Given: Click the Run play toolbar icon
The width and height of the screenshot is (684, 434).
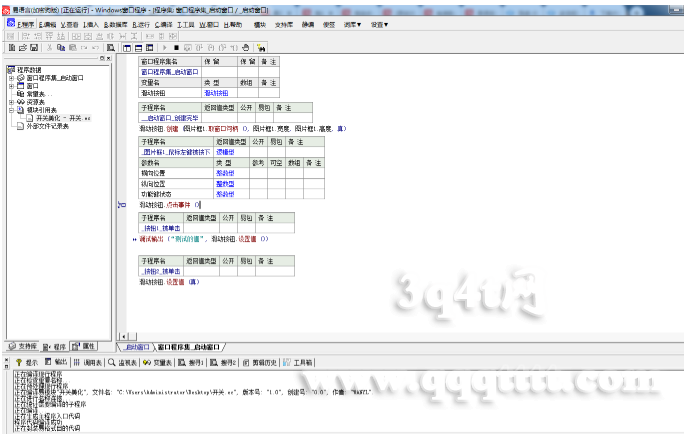Looking at the screenshot, I should point(165,48).
